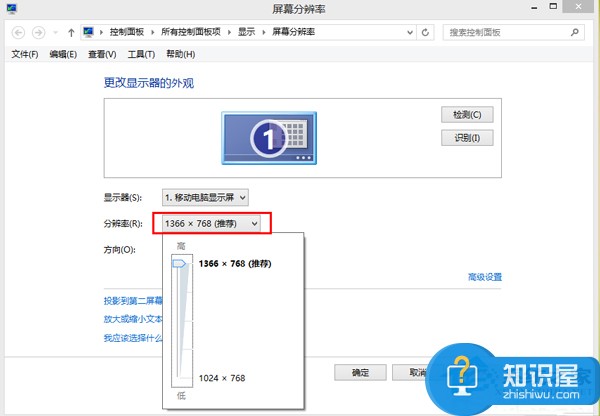This screenshot has height=416, width=600.
Task: Expand breadcrumb arrow after 显示
Action: tap(264, 33)
